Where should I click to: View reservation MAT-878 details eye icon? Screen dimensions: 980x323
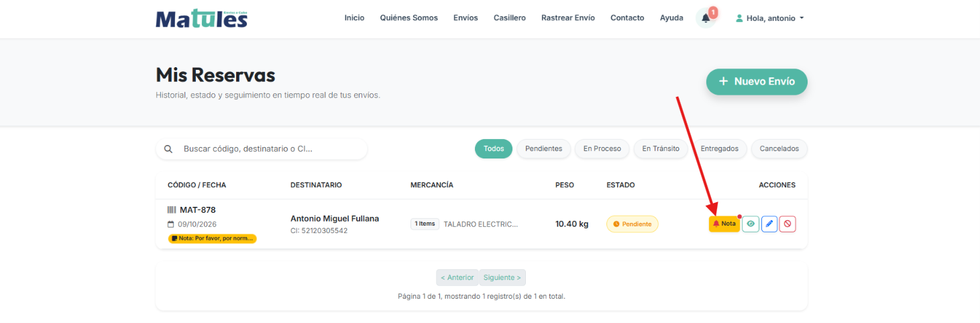point(751,224)
